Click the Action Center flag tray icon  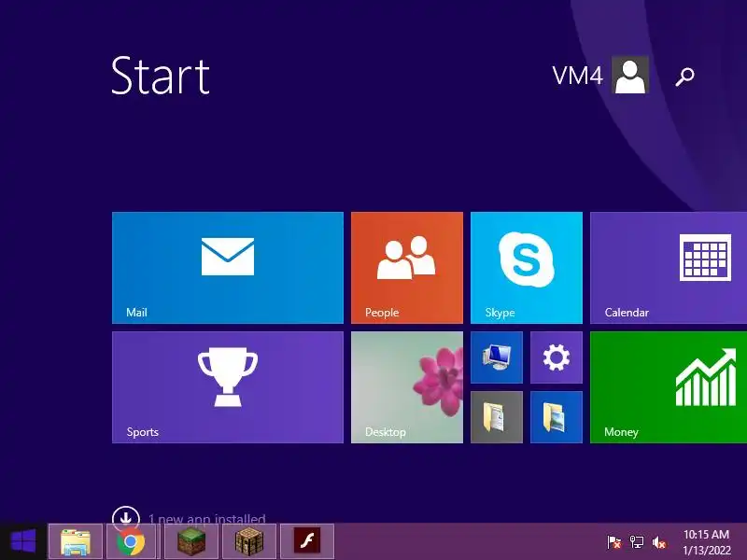coord(614,542)
